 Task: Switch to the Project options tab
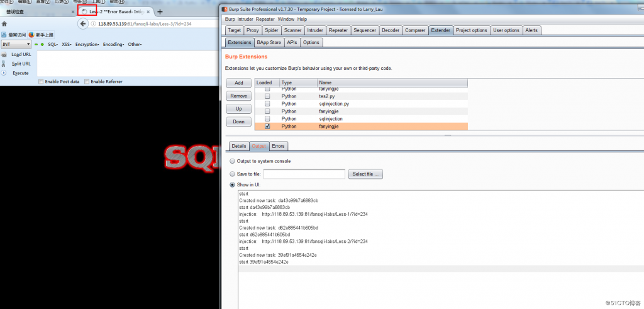click(x=472, y=30)
